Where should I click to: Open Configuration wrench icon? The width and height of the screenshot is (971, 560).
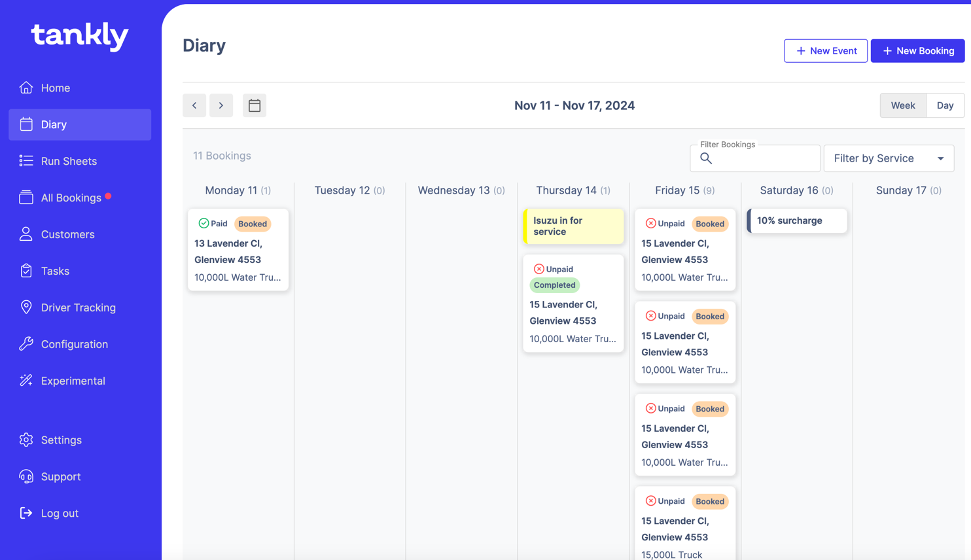tap(26, 344)
